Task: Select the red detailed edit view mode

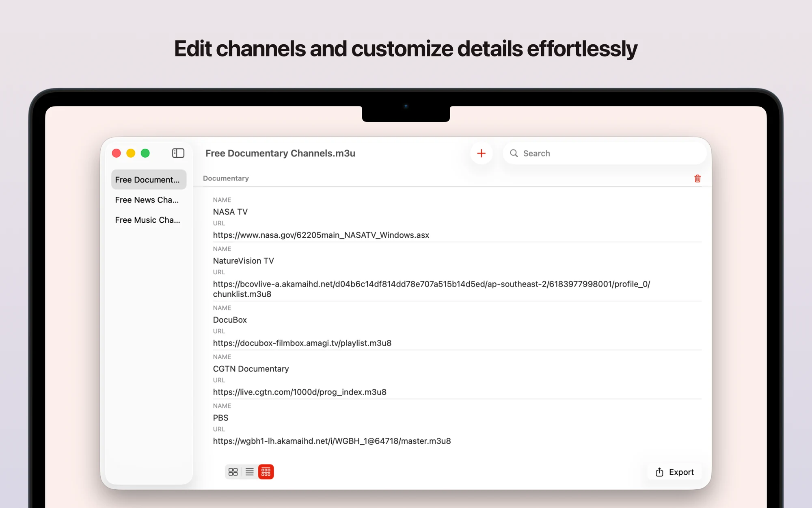Action: point(266,472)
